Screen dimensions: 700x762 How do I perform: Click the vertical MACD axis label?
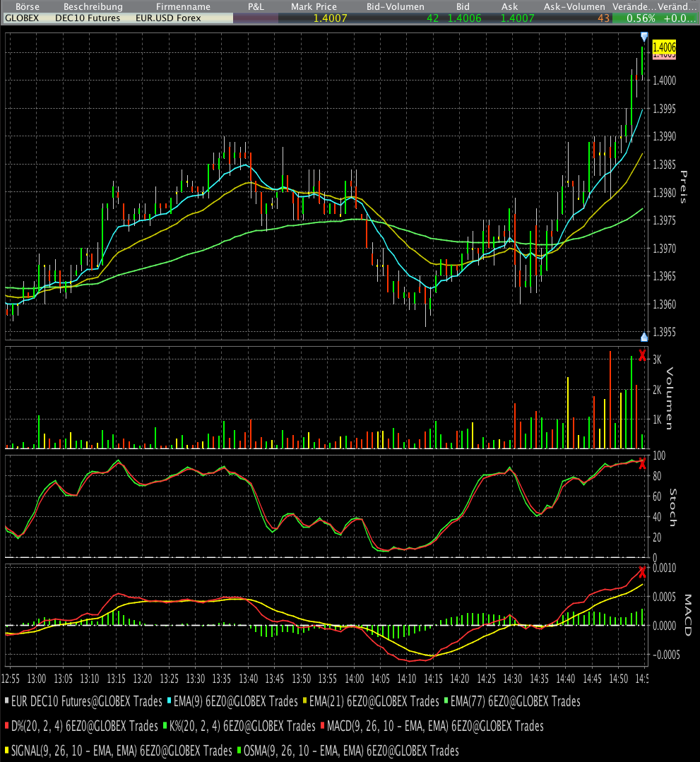pos(688,614)
